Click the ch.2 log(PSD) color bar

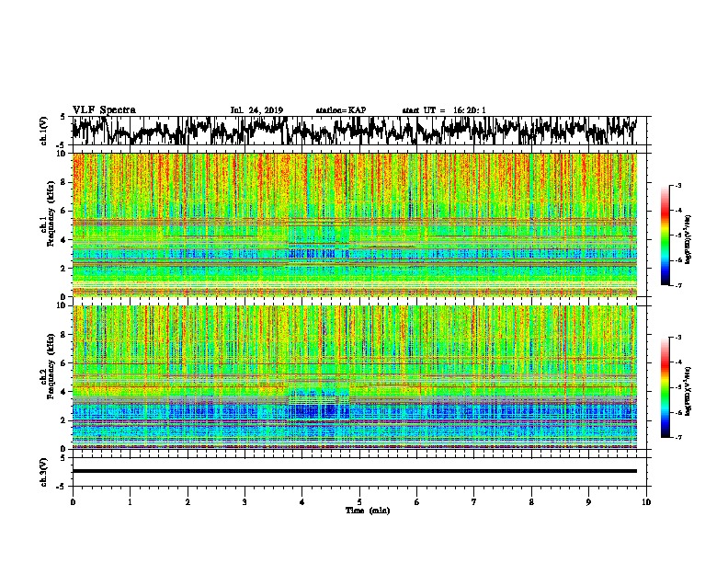[665, 387]
